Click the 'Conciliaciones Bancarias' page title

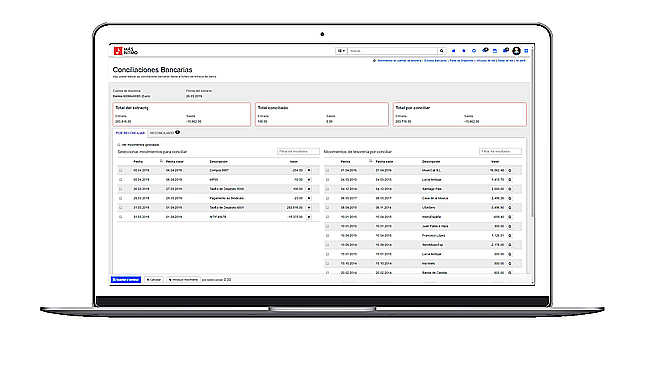pyautogui.click(x=153, y=70)
